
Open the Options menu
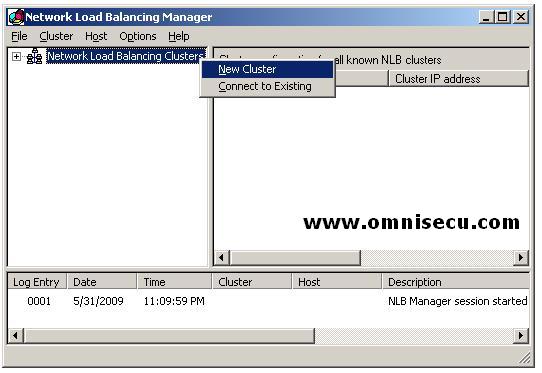[138, 36]
